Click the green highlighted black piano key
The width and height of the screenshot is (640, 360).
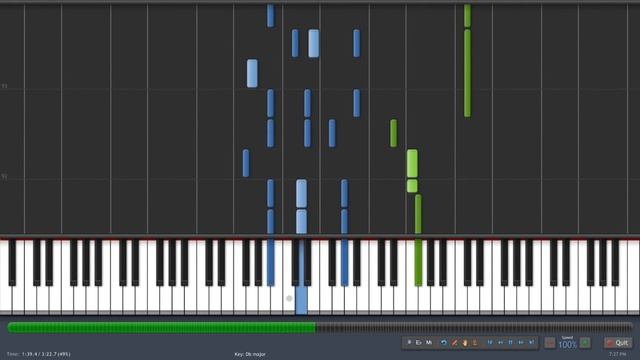pos(418,262)
